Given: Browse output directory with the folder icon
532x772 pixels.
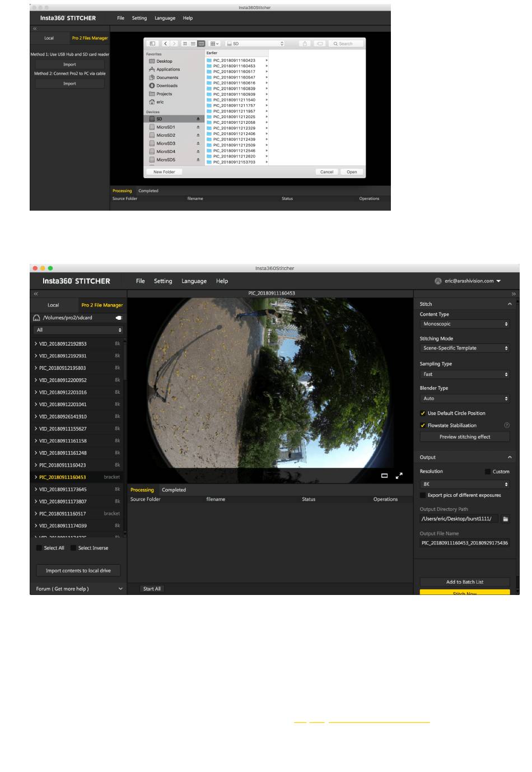Looking at the screenshot, I should click(x=505, y=519).
